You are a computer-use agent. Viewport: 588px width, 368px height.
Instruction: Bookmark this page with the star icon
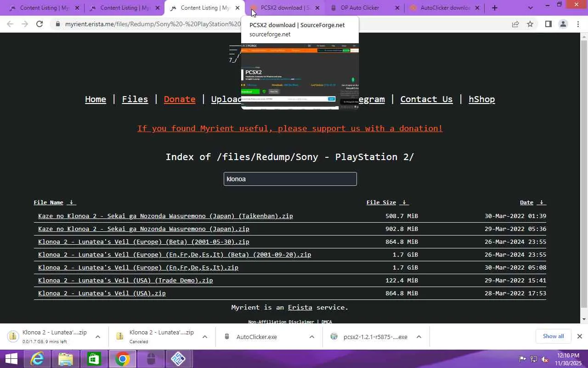(x=530, y=24)
